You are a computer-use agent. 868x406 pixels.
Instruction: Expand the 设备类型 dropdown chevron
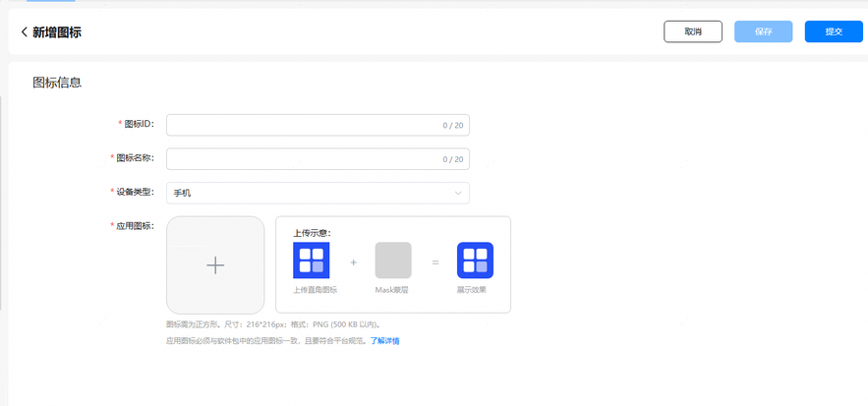pos(458,193)
